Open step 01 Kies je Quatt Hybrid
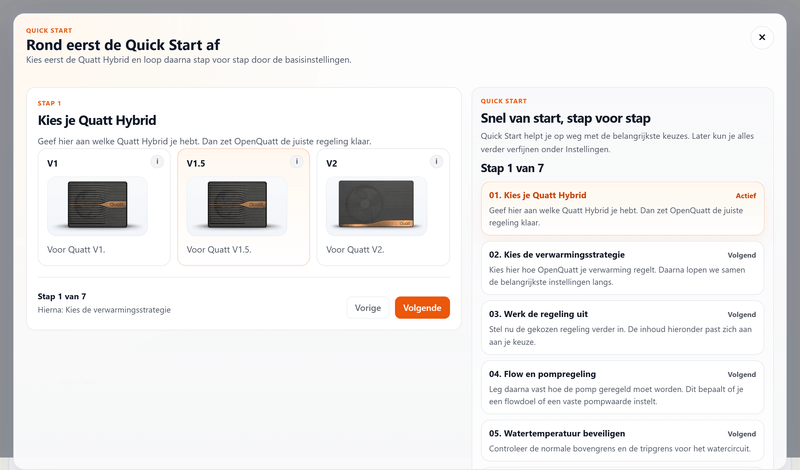 coord(622,208)
